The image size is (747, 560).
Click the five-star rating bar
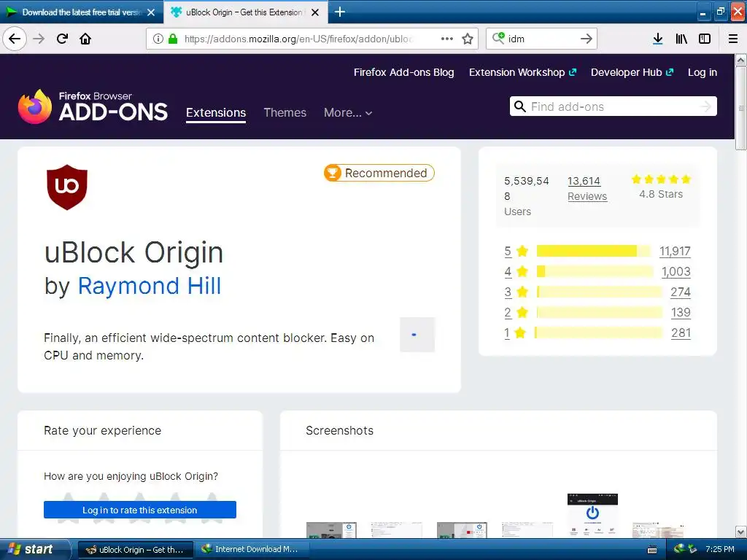(594, 251)
